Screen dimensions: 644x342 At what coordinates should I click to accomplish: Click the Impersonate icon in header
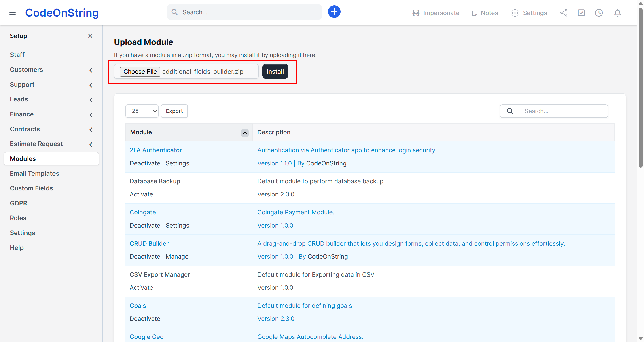pos(416,13)
